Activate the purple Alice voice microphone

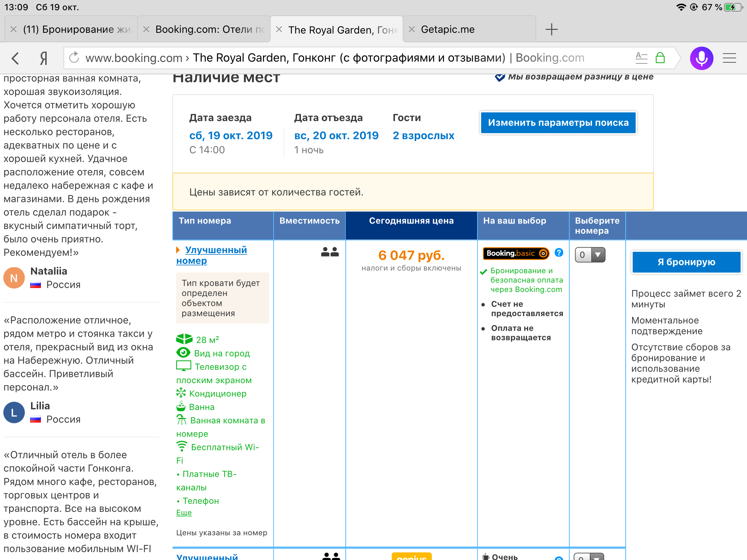pos(701,58)
